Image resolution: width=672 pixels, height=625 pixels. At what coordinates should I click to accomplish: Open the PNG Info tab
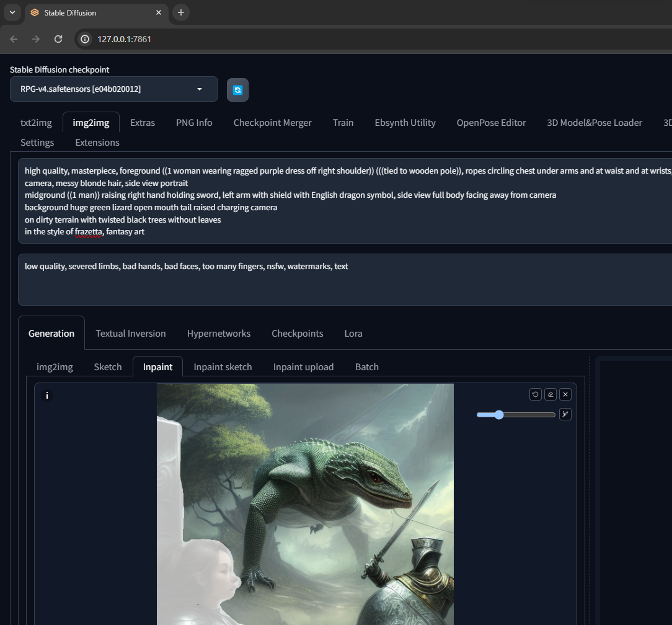[x=194, y=123]
